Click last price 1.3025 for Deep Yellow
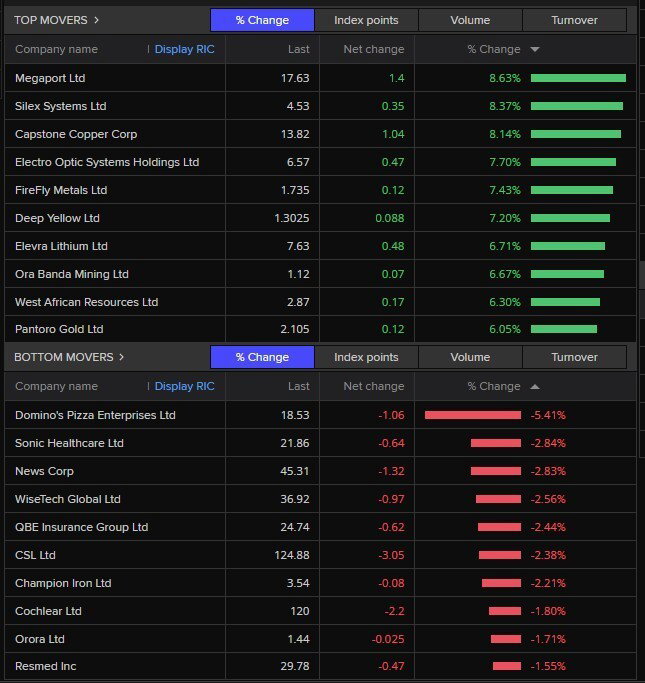645x683 pixels. click(291, 218)
